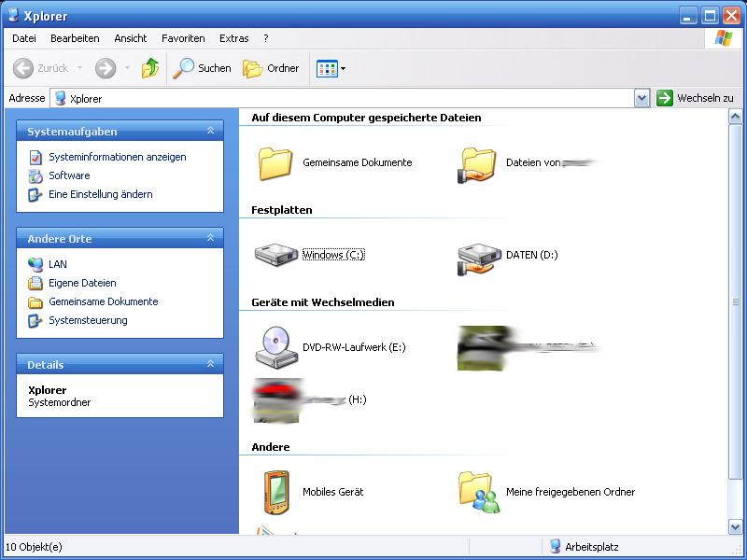This screenshot has height=560, width=747.
Task: Open LAN under Andere Orte
Action: 58,264
